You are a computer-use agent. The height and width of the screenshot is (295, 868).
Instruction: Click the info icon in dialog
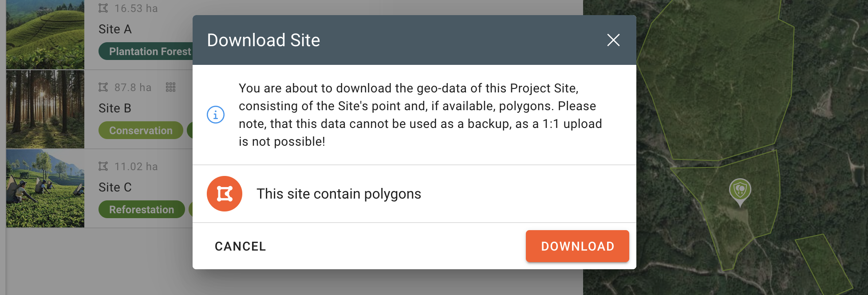click(x=216, y=115)
